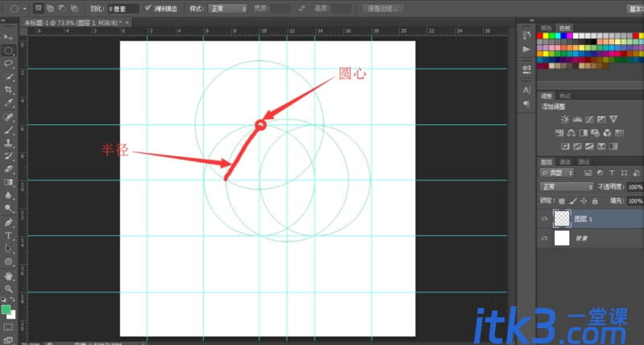Select the Gradient tool
The image size is (644, 345).
click(x=8, y=182)
